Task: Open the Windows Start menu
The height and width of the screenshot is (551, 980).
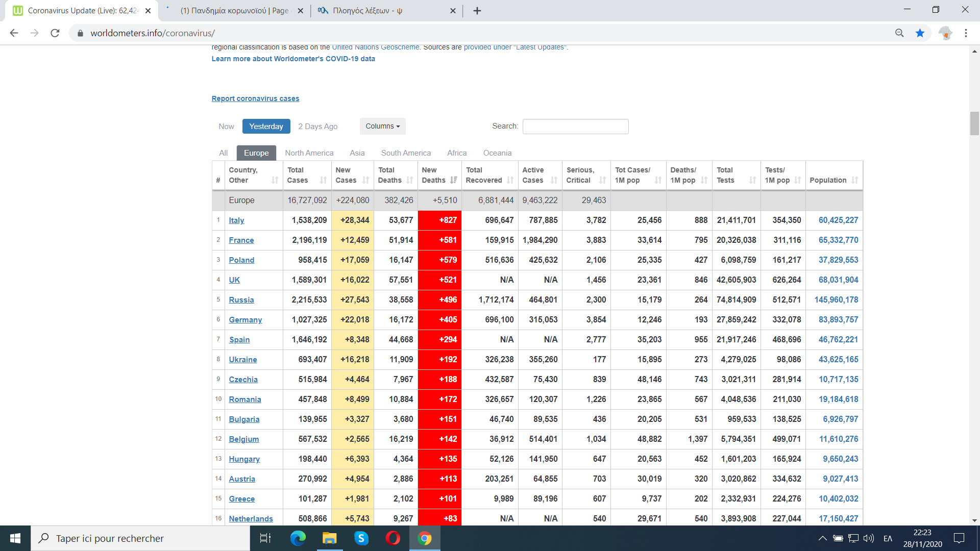Action: click(15, 538)
